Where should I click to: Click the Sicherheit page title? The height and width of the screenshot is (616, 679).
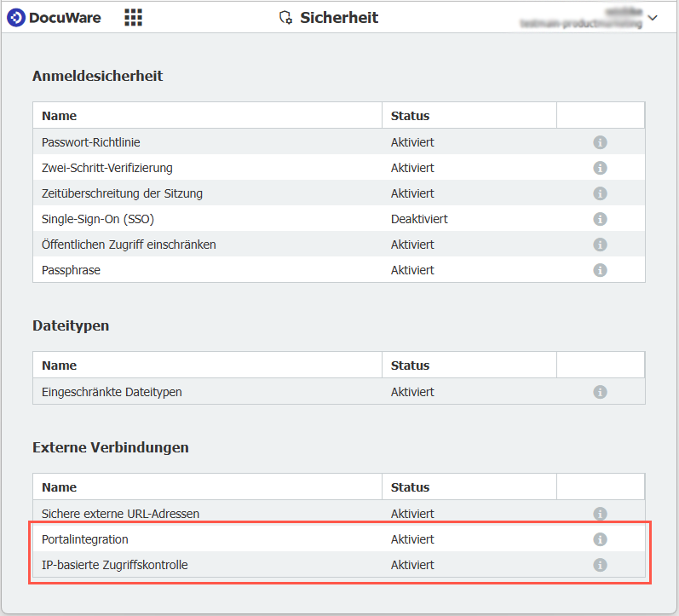click(338, 18)
